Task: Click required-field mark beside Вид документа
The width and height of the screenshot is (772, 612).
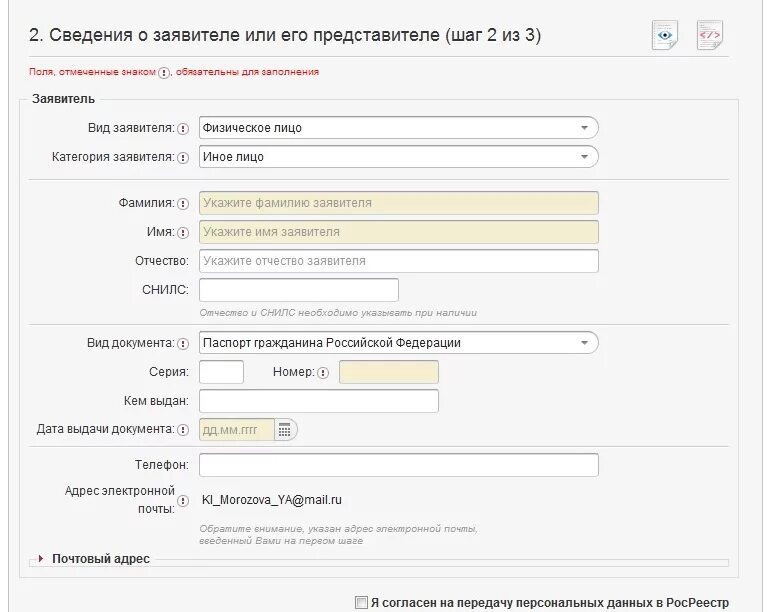Action: [183, 343]
